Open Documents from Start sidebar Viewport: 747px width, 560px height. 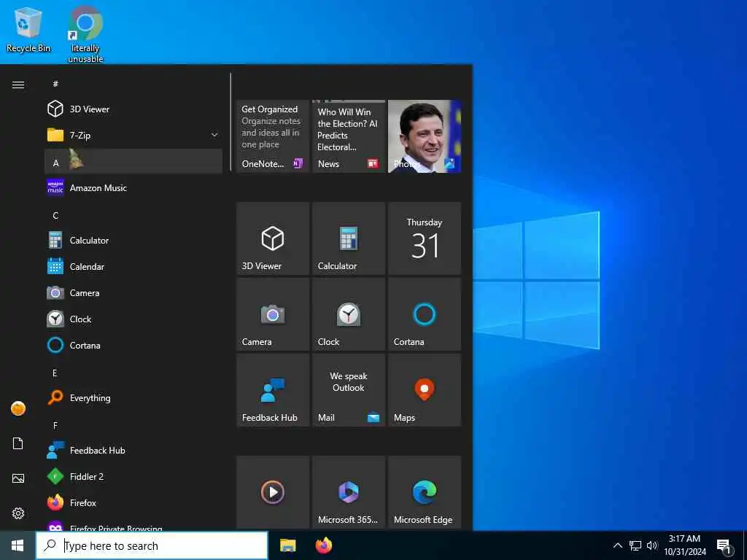pos(18,443)
